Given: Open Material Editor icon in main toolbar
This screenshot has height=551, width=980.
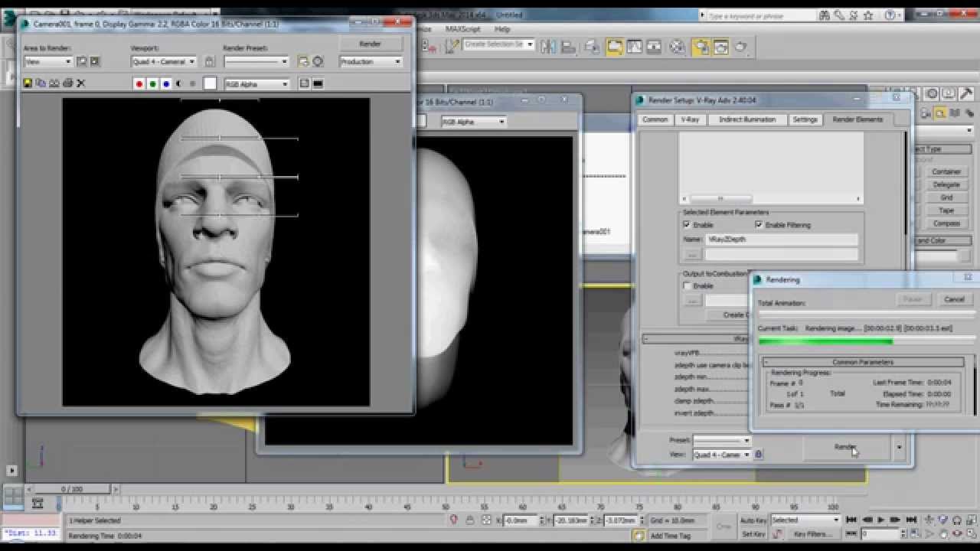Looking at the screenshot, I should pos(678,47).
